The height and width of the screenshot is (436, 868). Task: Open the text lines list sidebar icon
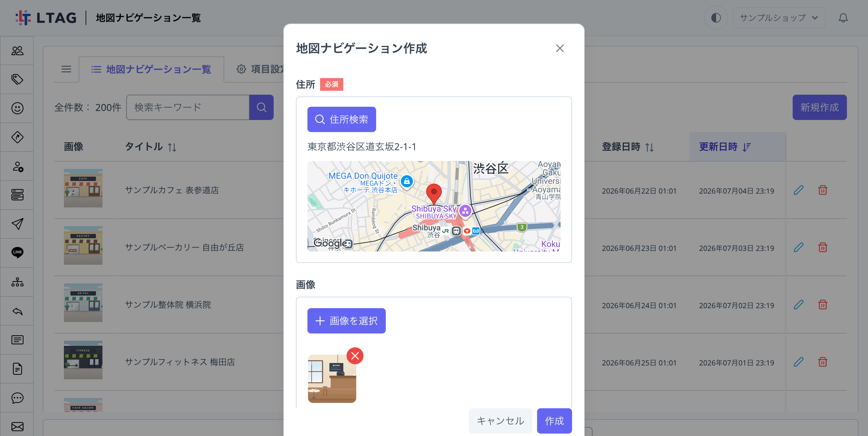(x=17, y=340)
